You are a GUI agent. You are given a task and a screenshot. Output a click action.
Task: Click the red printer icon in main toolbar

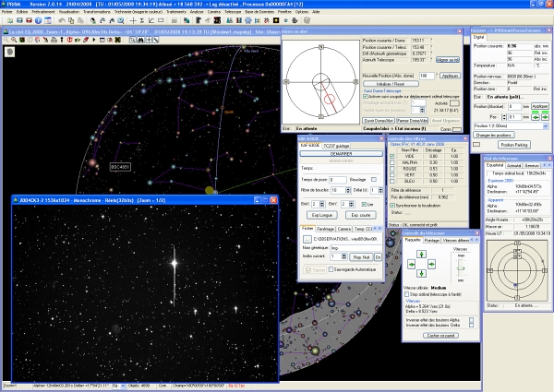[x=29, y=20]
